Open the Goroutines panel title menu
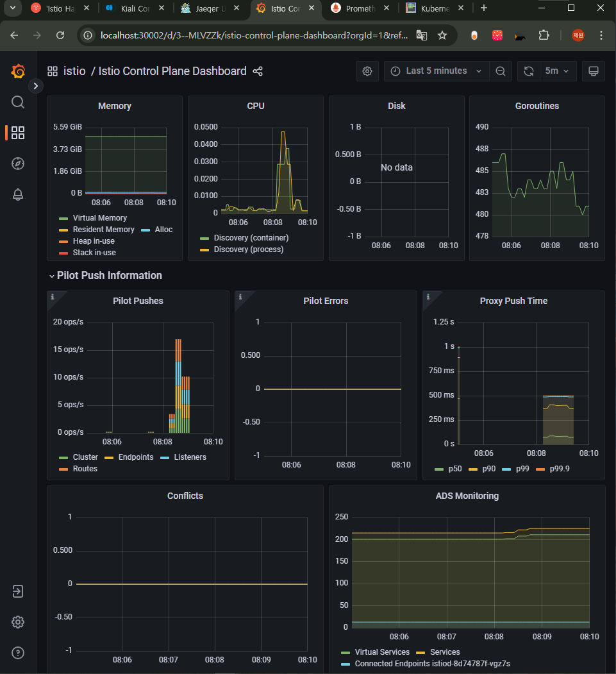This screenshot has height=674, width=616. [x=537, y=106]
